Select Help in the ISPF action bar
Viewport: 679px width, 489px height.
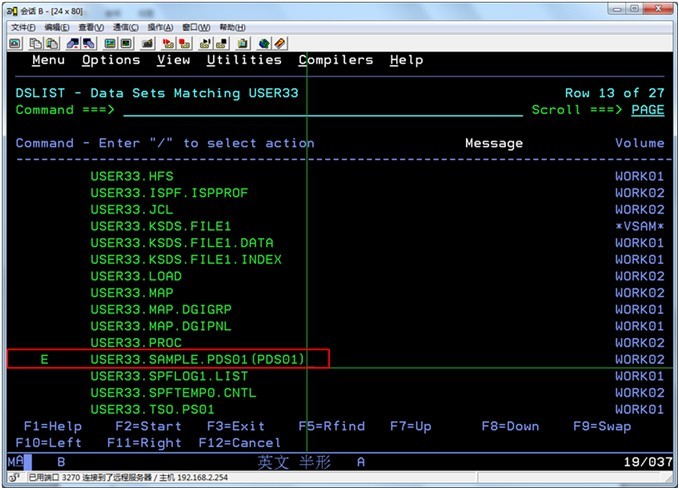coord(407,60)
